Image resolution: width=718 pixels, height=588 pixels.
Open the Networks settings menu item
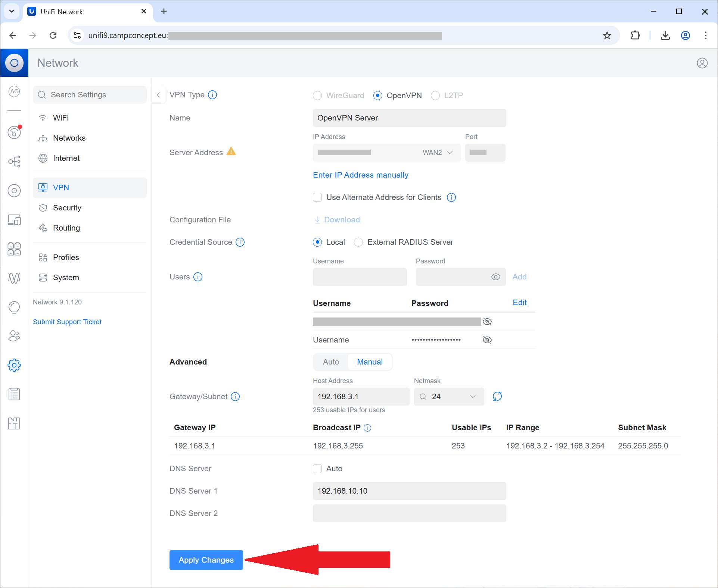coord(69,138)
